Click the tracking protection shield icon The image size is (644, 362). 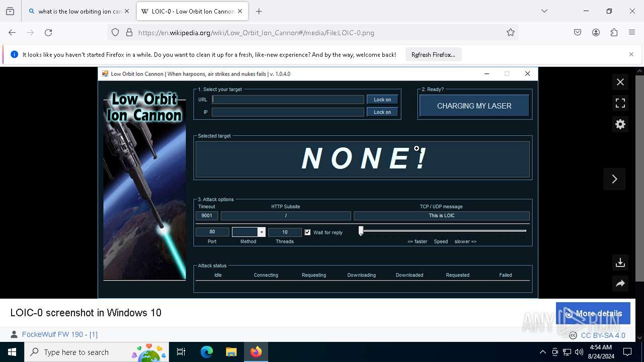pos(115,33)
